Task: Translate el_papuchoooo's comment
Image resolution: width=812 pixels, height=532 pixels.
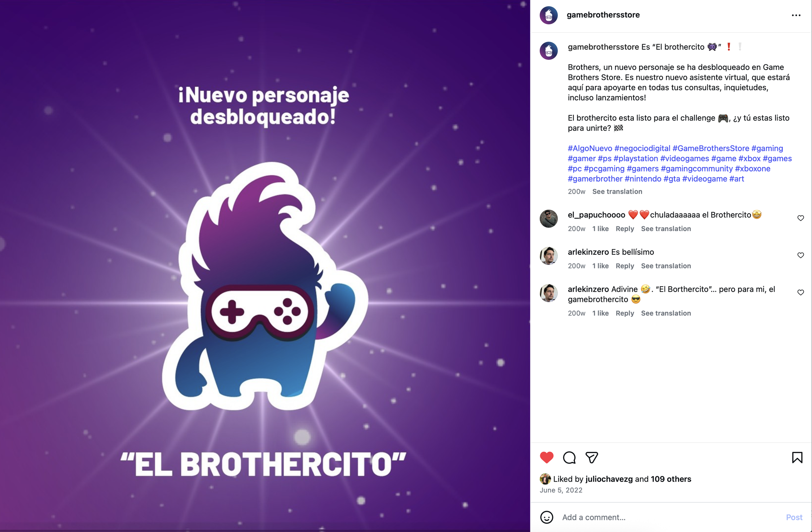Action: coord(666,229)
